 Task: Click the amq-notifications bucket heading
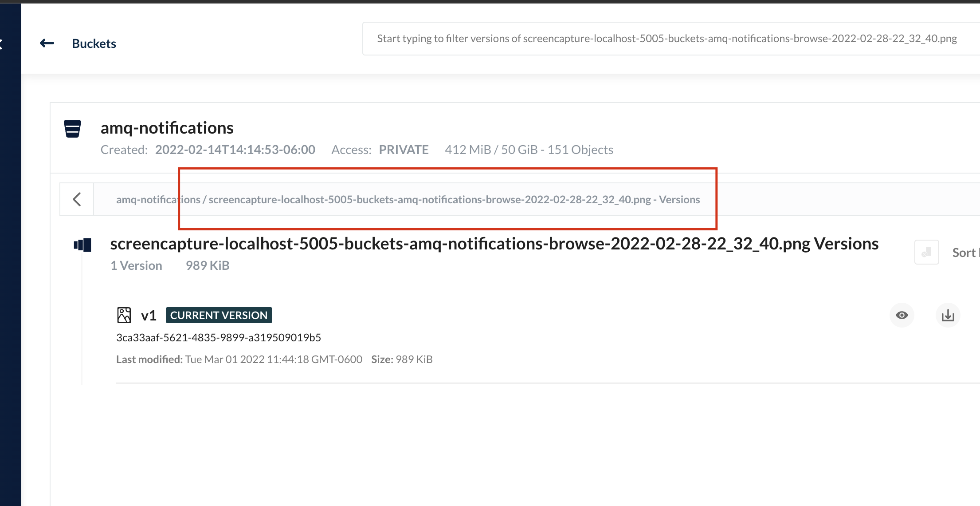(167, 128)
